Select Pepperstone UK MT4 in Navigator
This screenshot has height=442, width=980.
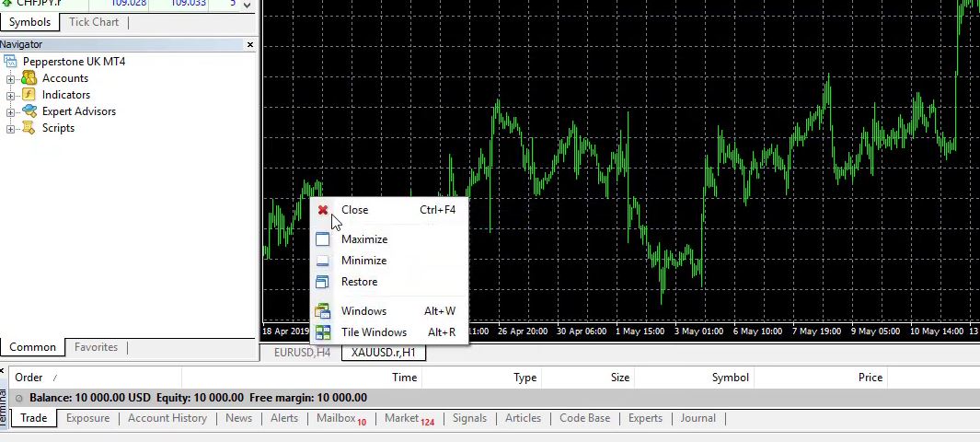pyautogui.click(x=74, y=62)
